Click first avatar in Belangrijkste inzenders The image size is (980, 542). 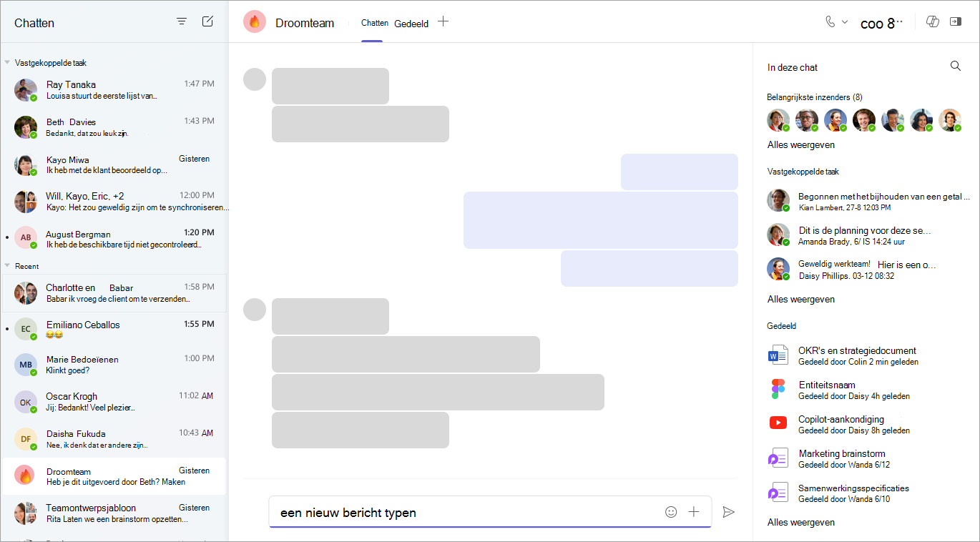click(778, 120)
